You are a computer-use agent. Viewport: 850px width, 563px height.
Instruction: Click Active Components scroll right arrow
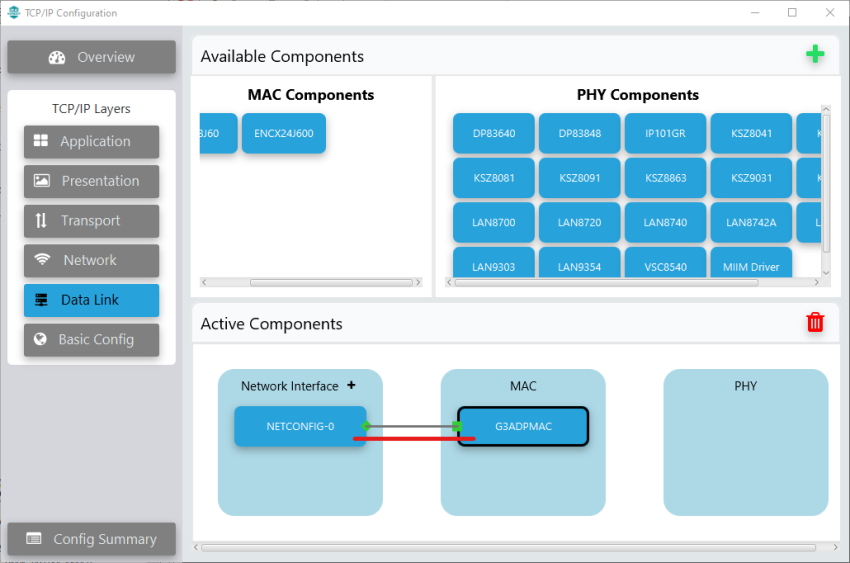pos(835,548)
